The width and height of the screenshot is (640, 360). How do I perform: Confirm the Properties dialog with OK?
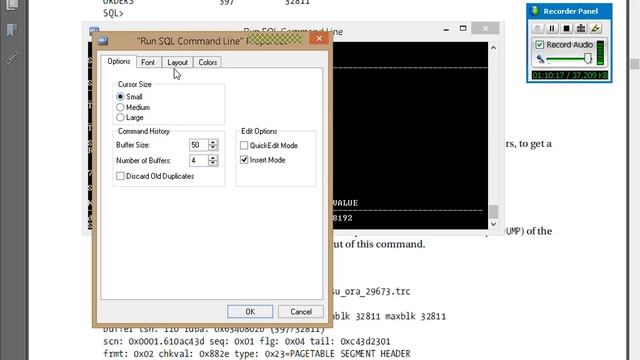(250, 312)
